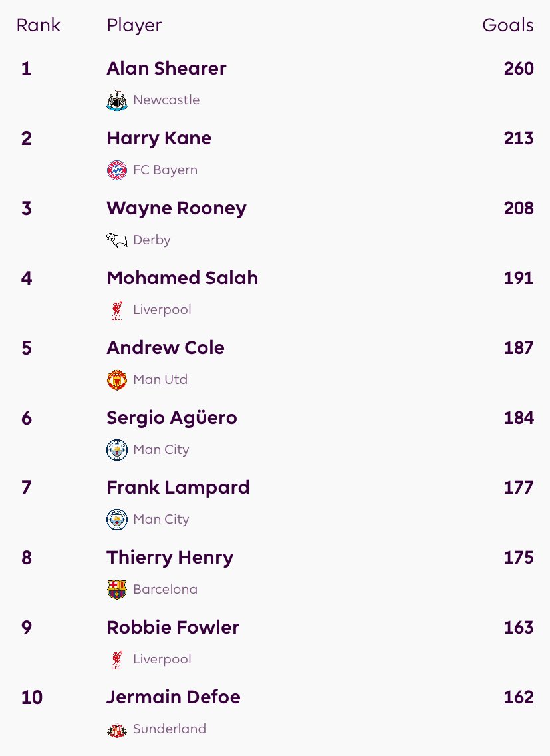This screenshot has height=756, width=550.
Task: Select the Thierry Henry name link
Action: click(x=170, y=558)
